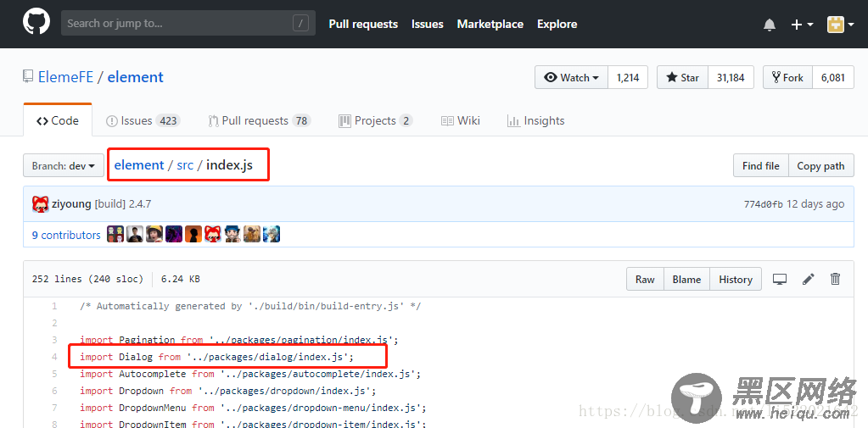
Task: Focus the Search or jump to field
Action: pyautogui.click(x=188, y=23)
